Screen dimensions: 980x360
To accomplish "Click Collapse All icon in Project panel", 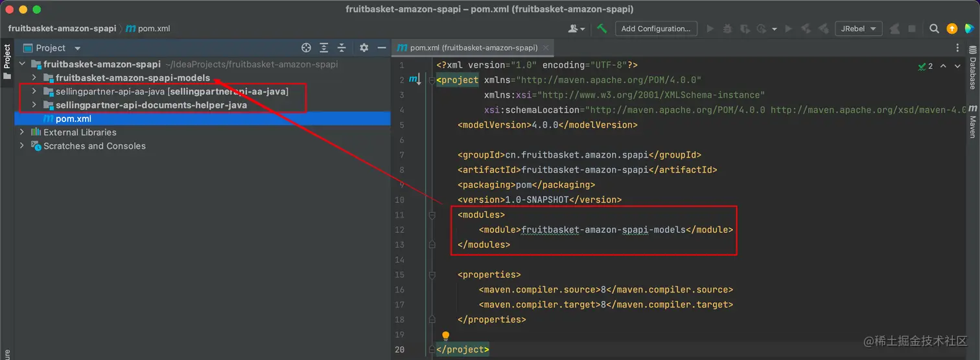I will (342, 48).
